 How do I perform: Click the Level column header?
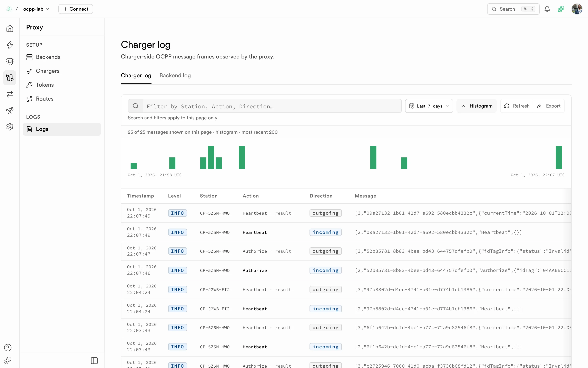174,196
